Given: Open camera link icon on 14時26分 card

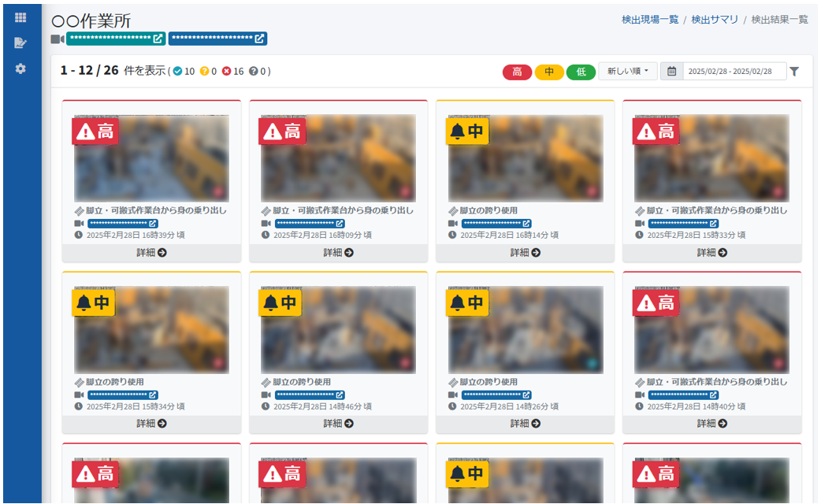Looking at the screenshot, I should (526, 395).
